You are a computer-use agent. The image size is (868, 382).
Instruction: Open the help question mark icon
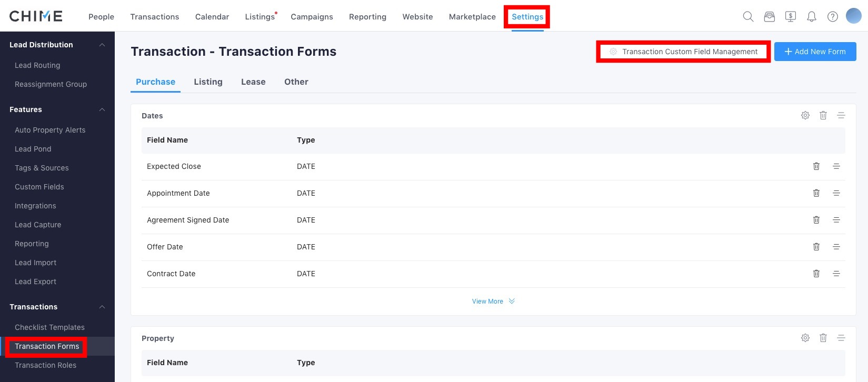pyautogui.click(x=833, y=16)
